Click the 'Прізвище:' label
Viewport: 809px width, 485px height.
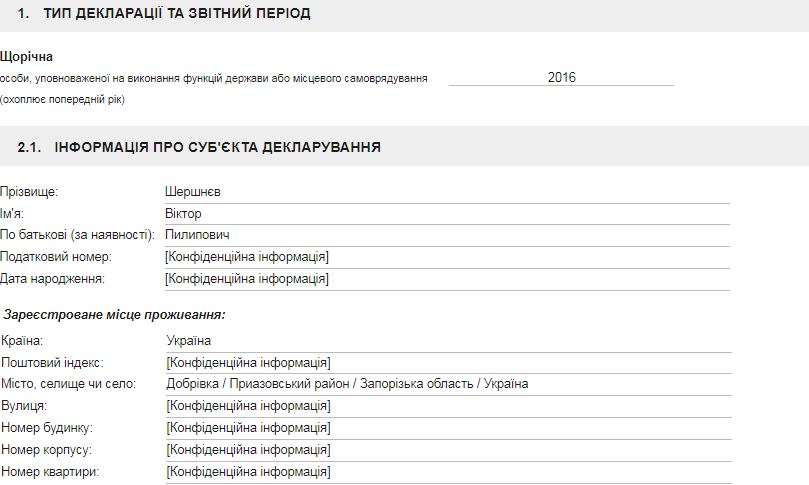pos(29,192)
